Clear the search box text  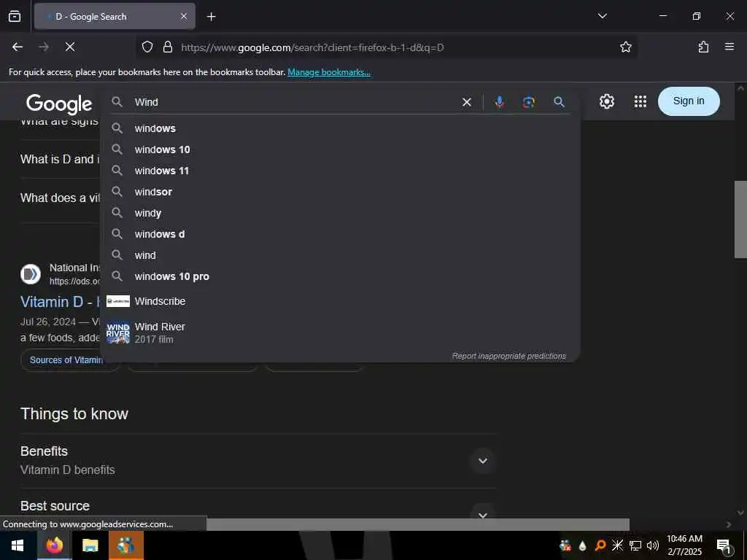[x=467, y=102]
